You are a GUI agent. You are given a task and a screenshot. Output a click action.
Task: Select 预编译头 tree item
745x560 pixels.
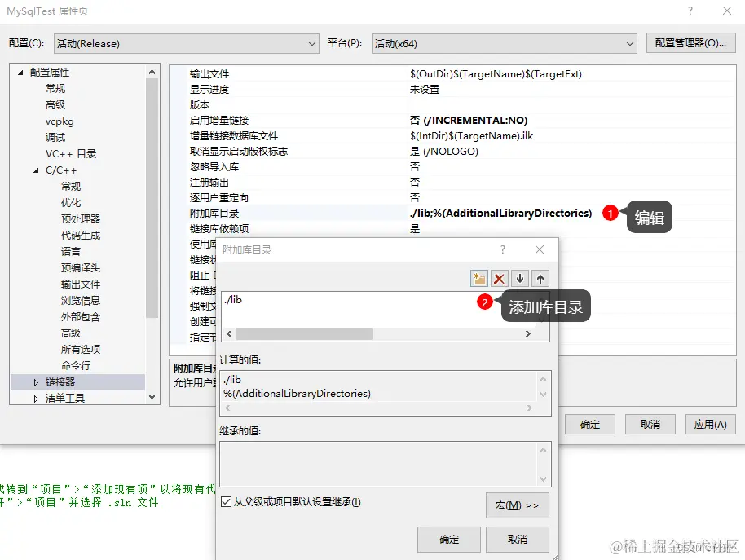[81, 268]
